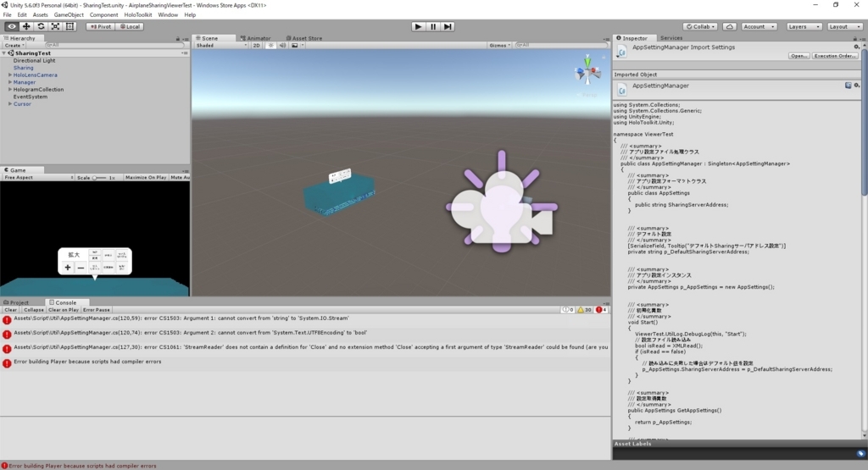
Task: Open the Layout dropdown
Action: pyautogui.click(x=844, y=26)
